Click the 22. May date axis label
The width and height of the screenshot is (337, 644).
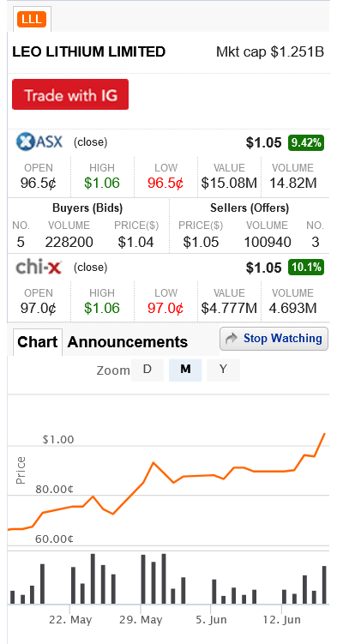pos(70,620)
